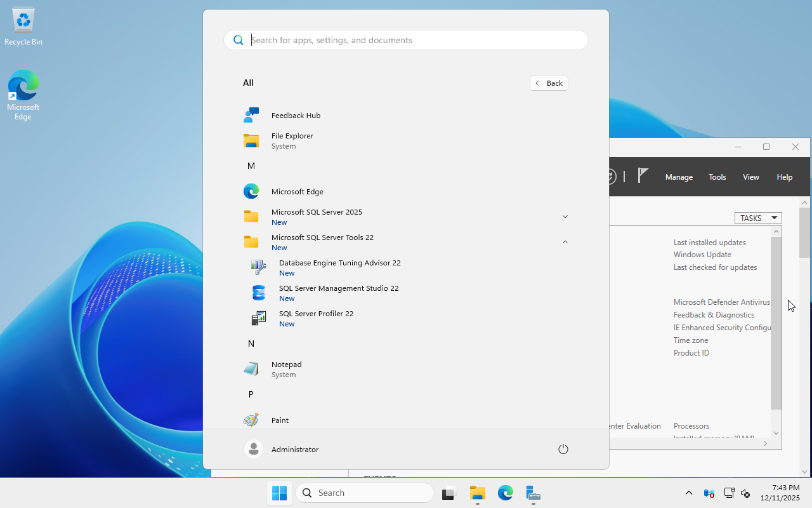Click Time zone setting in Server Manager
This screenshot has height=508, width=812.
(690, 340)
